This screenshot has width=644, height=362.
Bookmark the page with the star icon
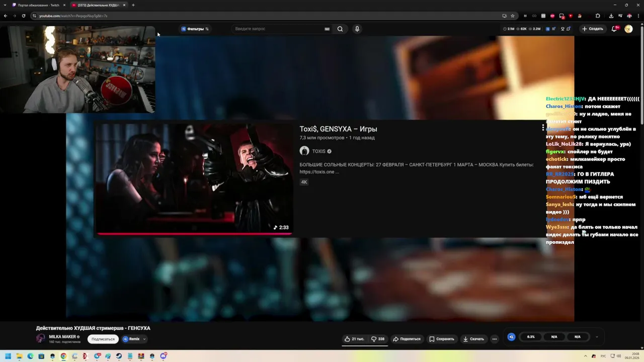coord(513,16)
